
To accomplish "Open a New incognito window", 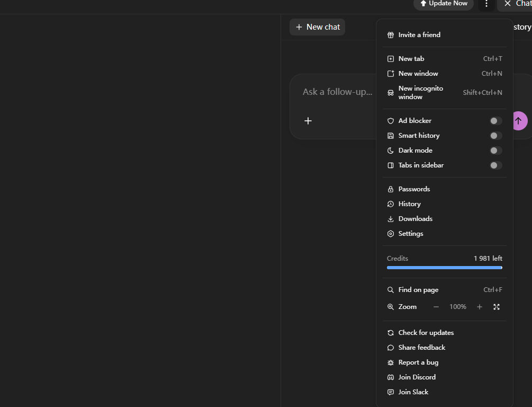I will click(x=421, y=93).
